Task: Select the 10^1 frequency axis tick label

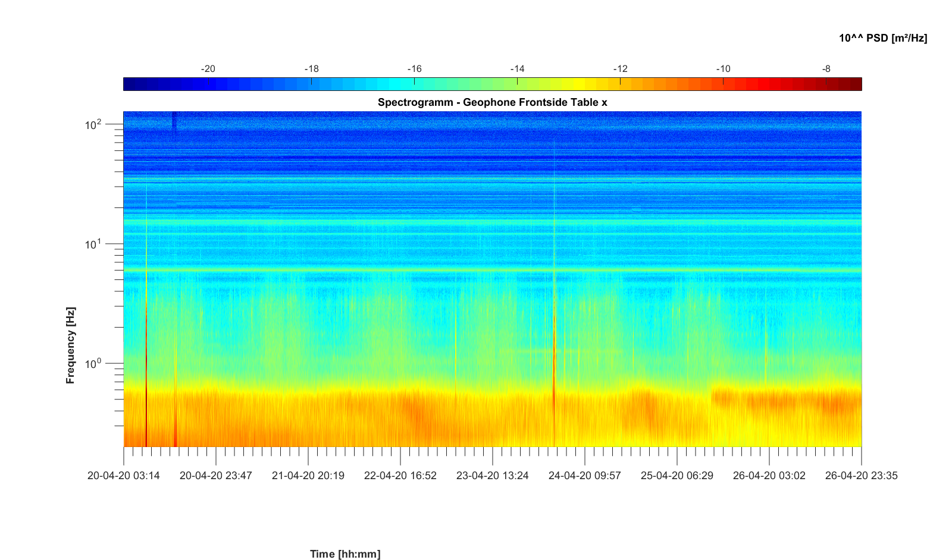Action: [93, 244]
